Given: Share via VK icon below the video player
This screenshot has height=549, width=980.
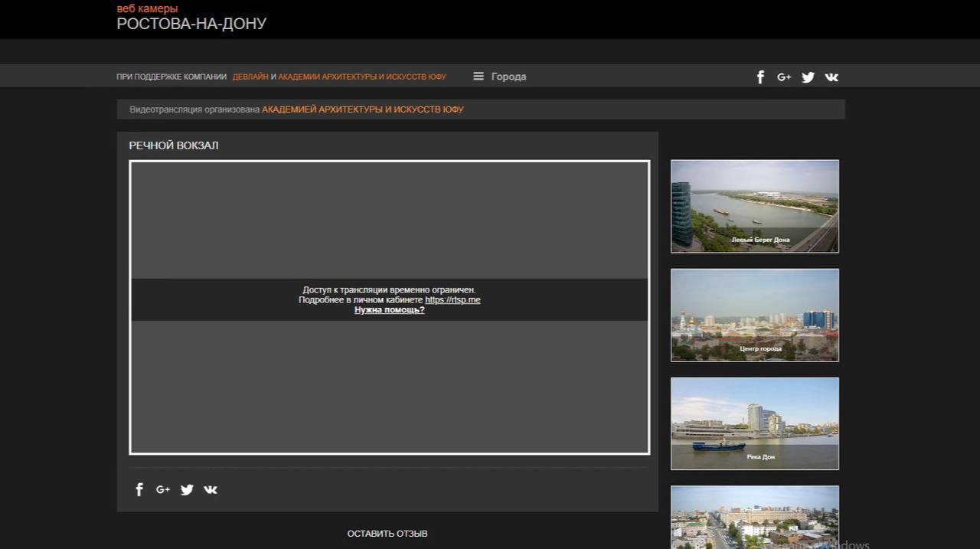Looking at the screenshot, I should pos(211,489).
